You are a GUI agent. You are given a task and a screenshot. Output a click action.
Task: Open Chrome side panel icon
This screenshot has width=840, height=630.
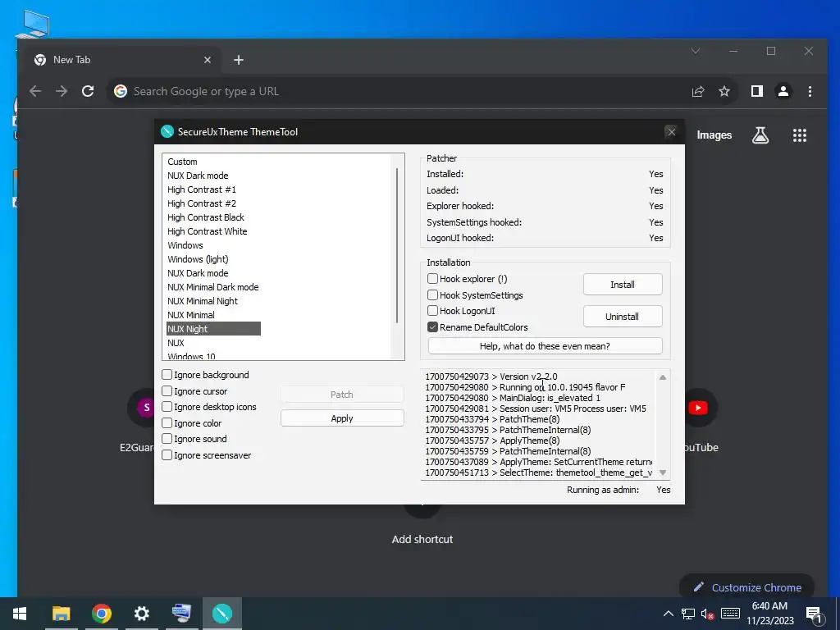point(757,91)
